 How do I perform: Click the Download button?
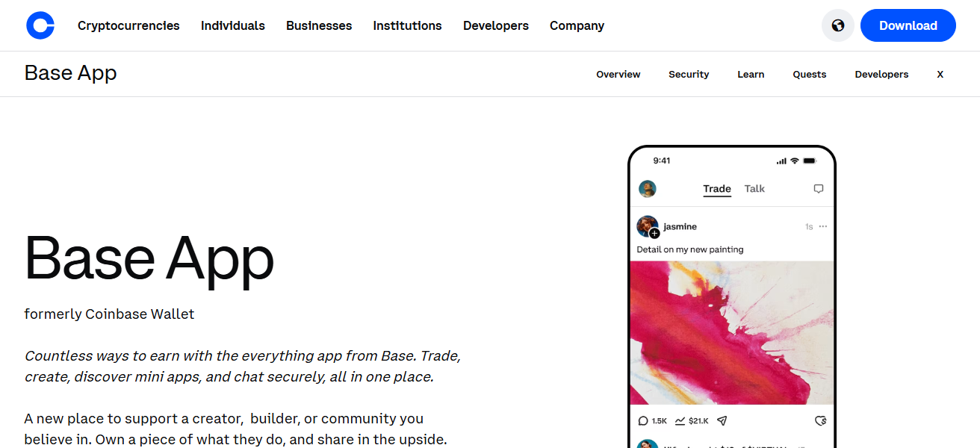click(908, 25)
